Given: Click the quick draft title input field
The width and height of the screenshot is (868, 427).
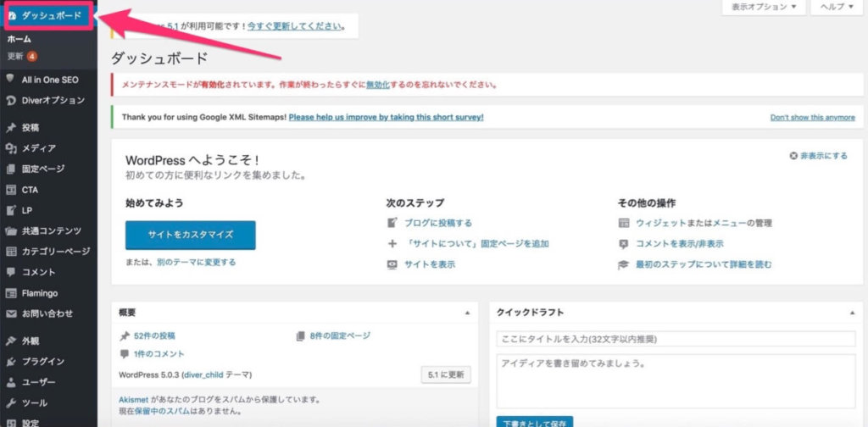Looking at the screenshot, I should coord(676,339).
